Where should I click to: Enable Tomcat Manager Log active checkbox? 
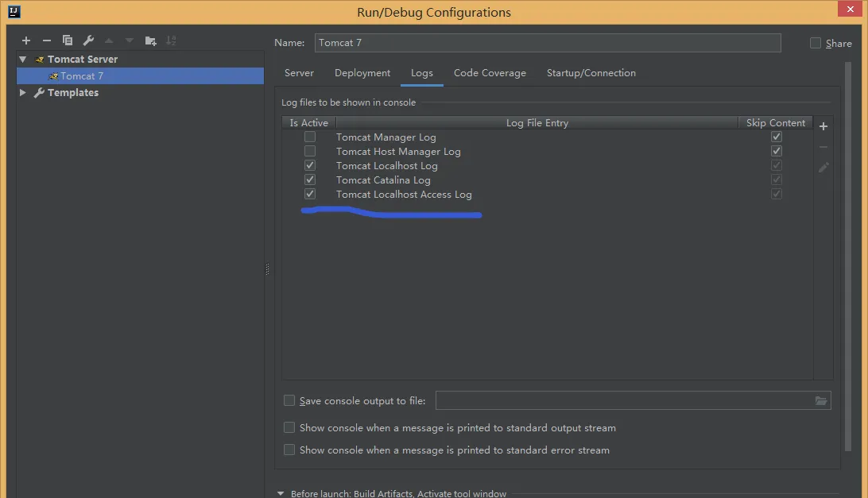[310, 137]
